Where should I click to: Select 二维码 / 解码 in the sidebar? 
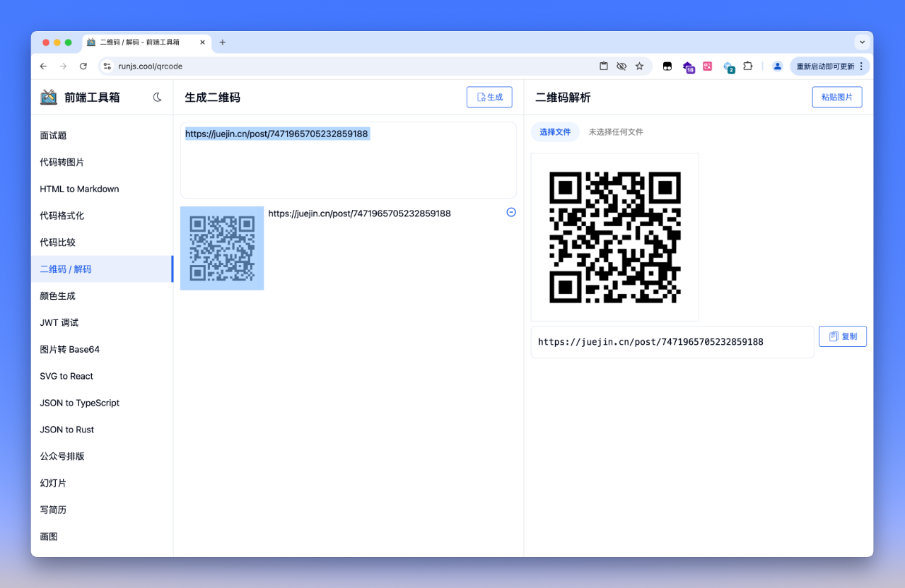point(102,269)
